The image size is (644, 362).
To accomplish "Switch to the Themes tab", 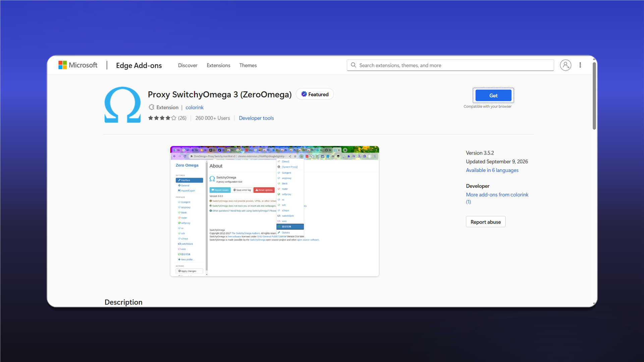I will click(x=248, y=65).
